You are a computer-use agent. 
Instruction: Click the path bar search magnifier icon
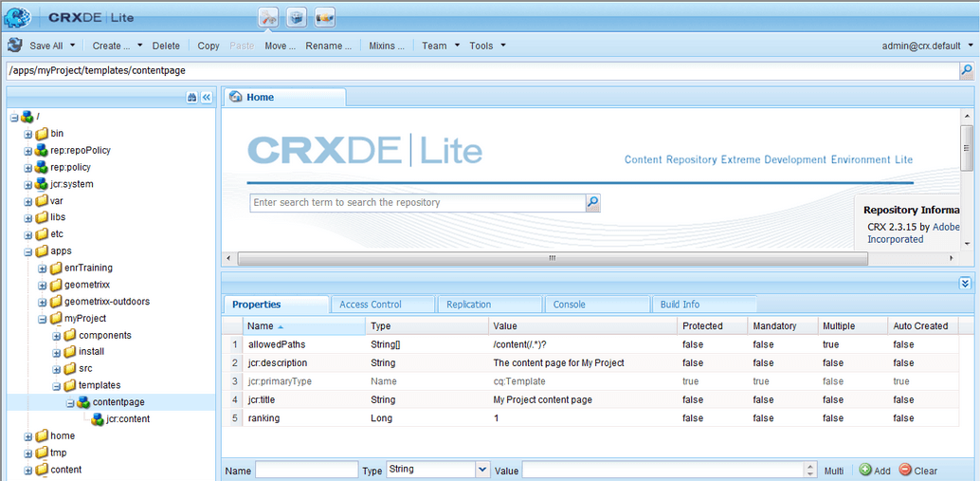click(966, 71)
